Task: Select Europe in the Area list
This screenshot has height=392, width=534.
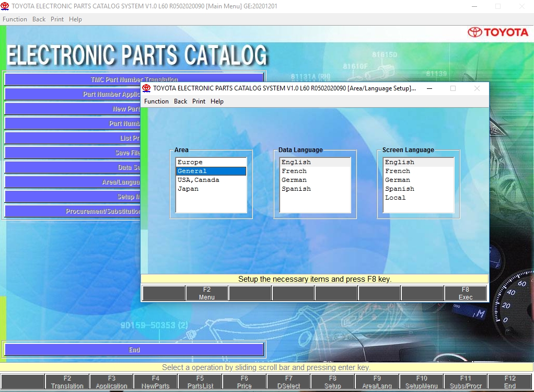Action: (x=190, y=163)
